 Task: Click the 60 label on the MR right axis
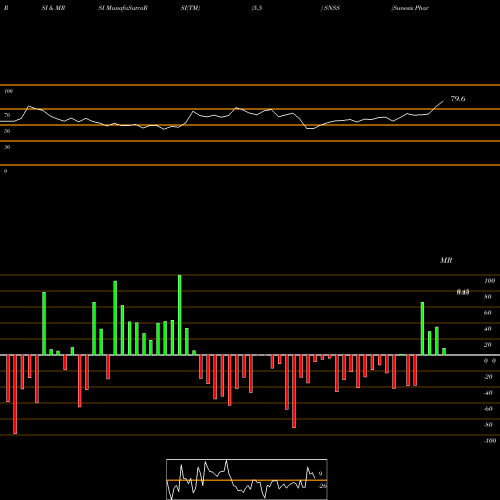pyautogui.click(x=488, y=313)
